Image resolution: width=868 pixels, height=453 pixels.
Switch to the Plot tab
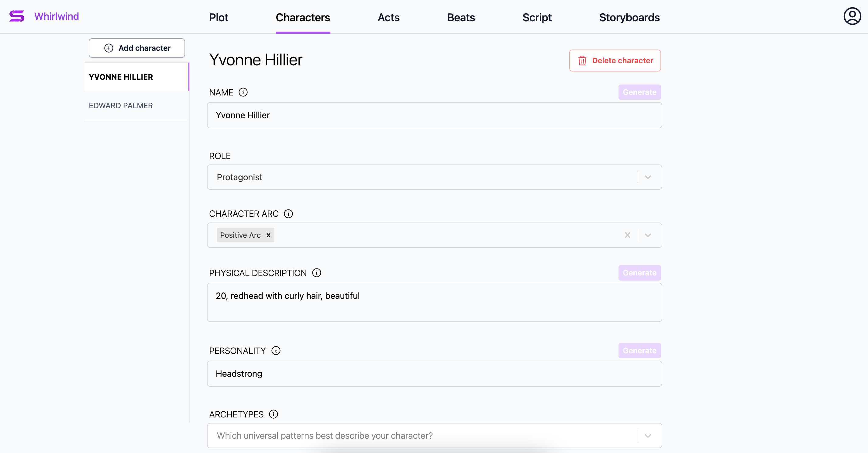(x=218, y=18)
